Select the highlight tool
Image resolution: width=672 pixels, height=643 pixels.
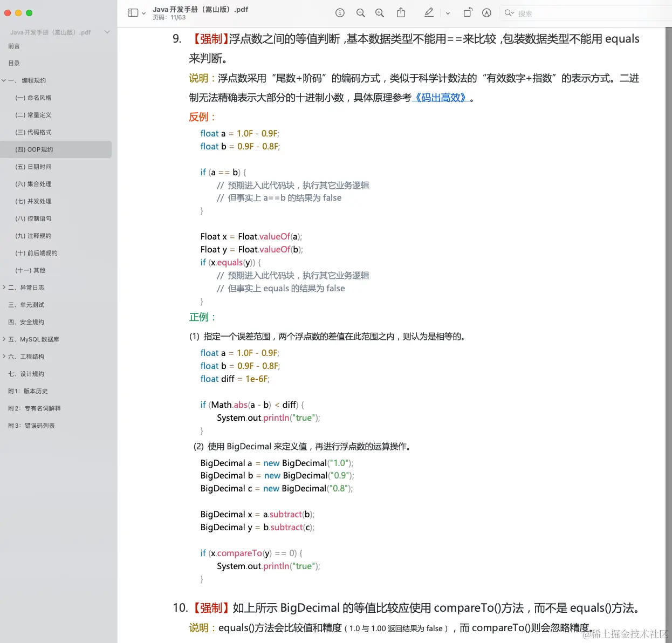486,12
